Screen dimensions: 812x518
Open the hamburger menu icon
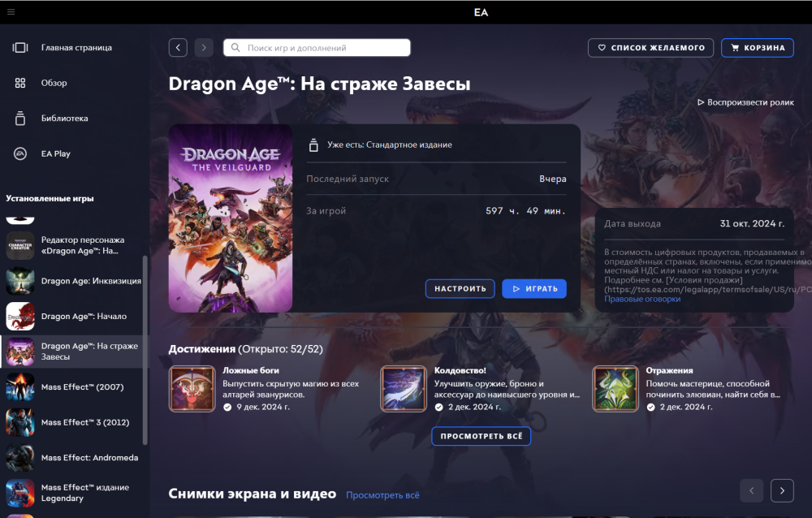[x=11, y=12]
